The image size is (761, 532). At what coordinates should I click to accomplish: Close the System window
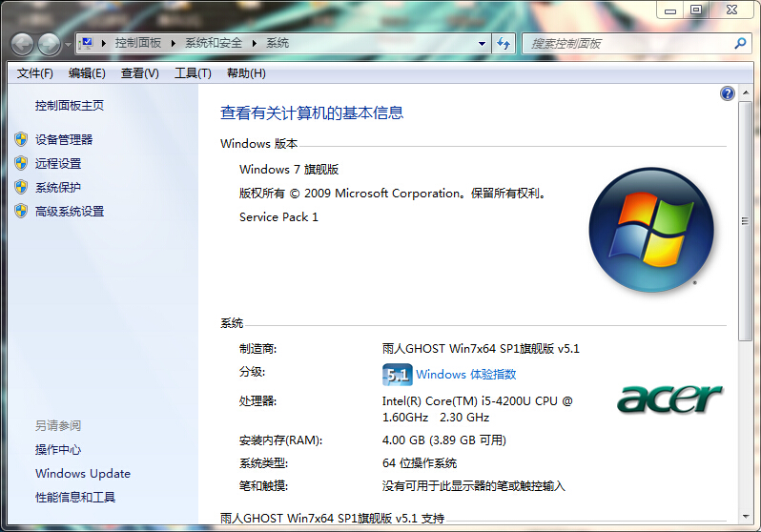tap(731, 10)
